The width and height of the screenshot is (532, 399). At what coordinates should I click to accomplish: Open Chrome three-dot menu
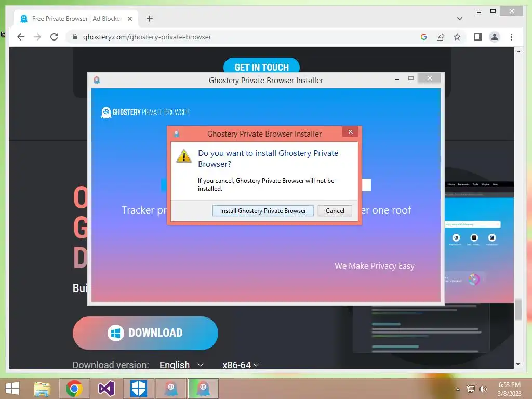tap(511, 37)
